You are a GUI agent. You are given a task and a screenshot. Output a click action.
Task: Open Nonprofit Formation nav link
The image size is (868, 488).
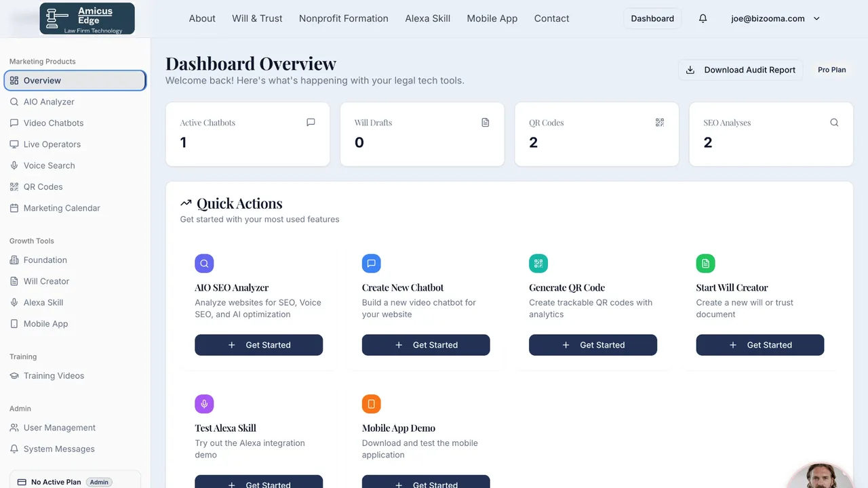344,18
